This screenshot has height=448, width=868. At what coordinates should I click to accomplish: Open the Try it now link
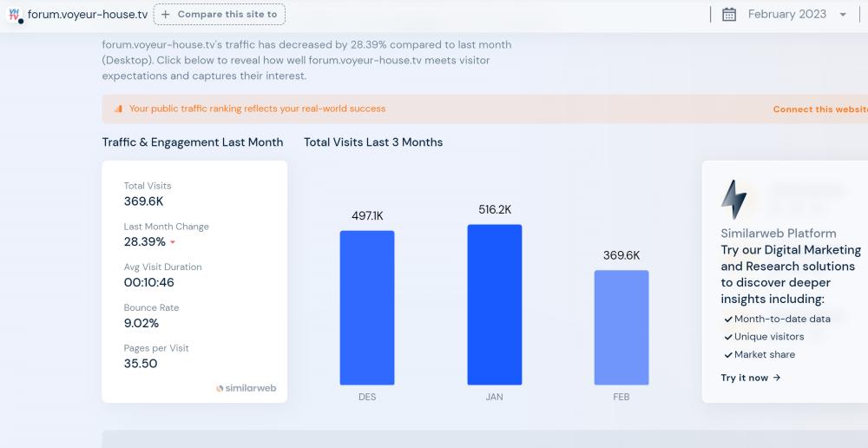coord(745,378)
